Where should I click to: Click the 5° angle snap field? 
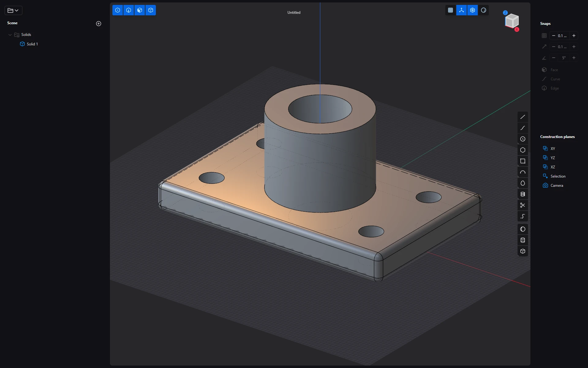click(563, 58)
